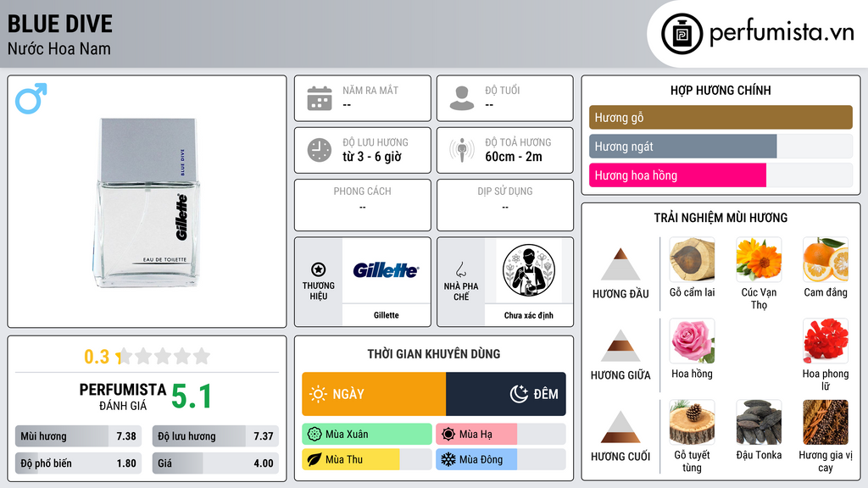
Task: Click the Hương đầu pyramid icon
Action: coord(620,264)
